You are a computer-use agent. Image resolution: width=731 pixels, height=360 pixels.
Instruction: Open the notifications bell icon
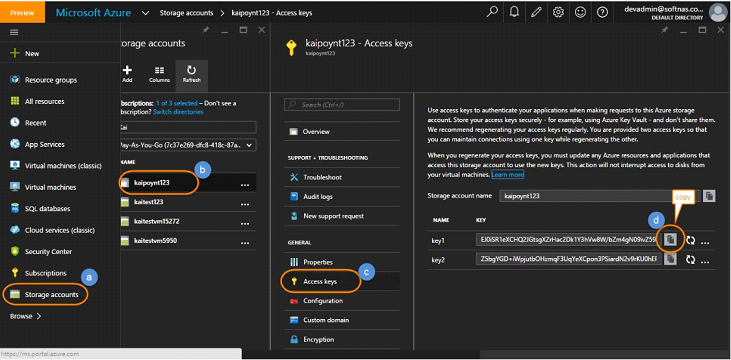point(514,13)
